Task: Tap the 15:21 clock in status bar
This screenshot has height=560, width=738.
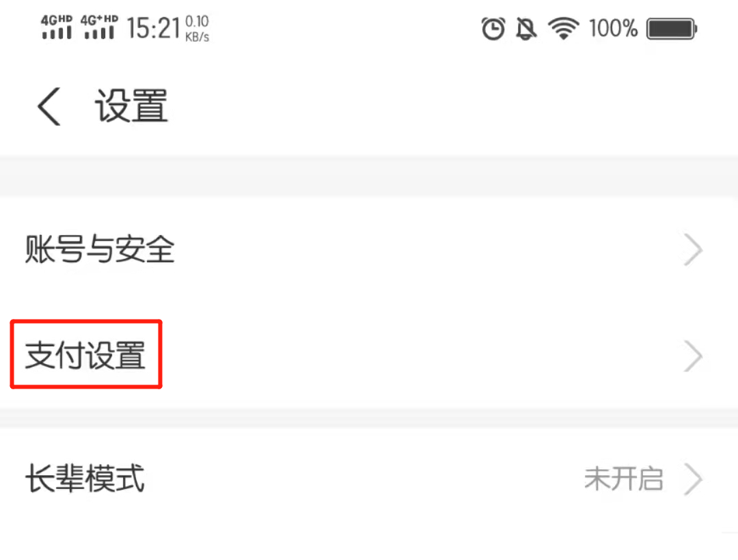Action: 154,28
